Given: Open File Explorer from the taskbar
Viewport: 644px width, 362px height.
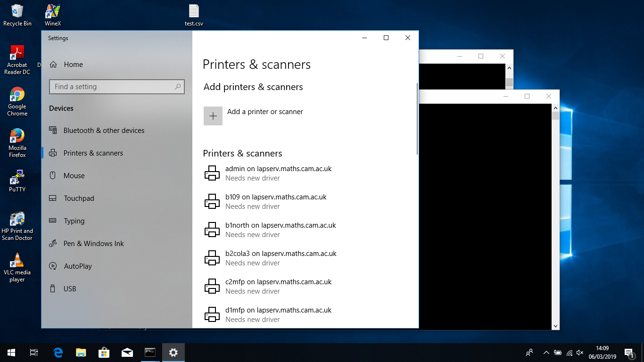Looking at the screenshot, I should pos(81,352).
